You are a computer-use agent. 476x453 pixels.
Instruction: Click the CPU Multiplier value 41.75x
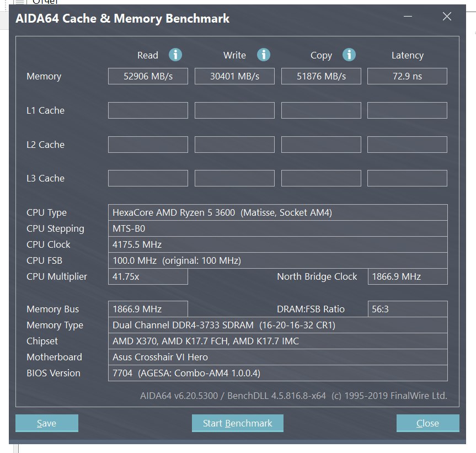pyautogui.click(x=148, y=276)
